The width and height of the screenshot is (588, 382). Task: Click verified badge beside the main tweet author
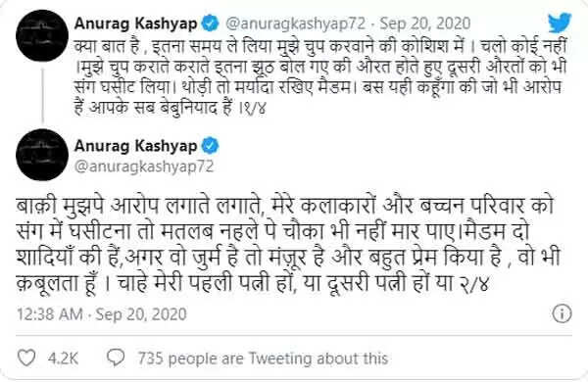coord(211,146)
